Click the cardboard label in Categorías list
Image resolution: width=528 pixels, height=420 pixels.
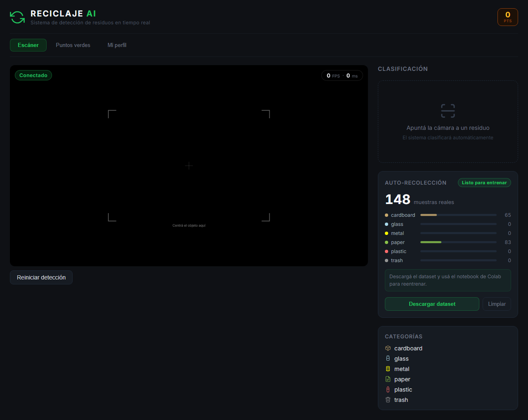408,348
